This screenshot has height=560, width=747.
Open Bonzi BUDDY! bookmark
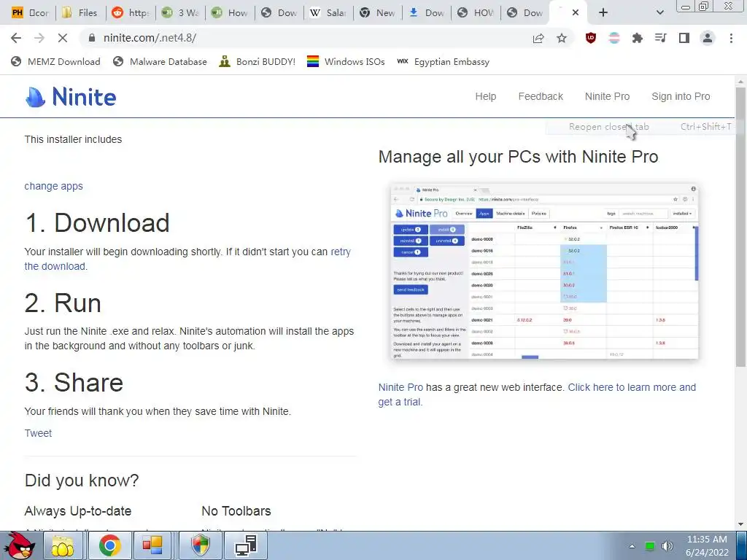pyautogui.click(x=258, y=61)
